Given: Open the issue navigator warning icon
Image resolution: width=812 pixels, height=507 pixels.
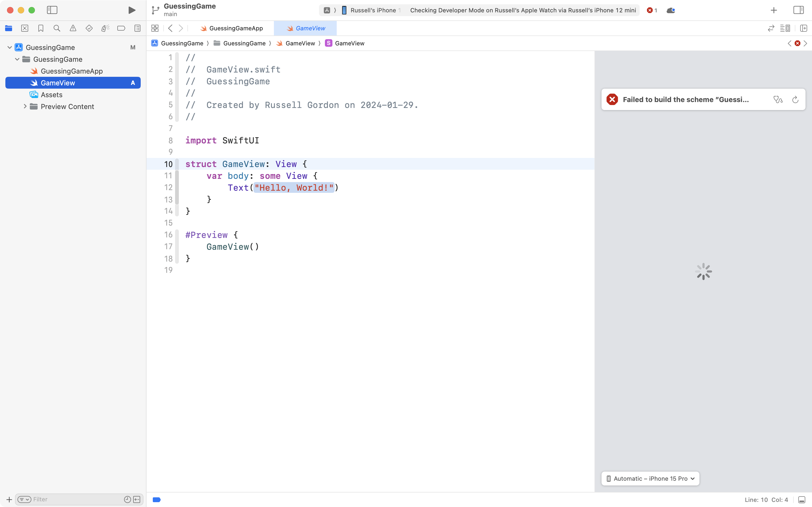Looking at the screenshot, I should click(x=73, y=28).
